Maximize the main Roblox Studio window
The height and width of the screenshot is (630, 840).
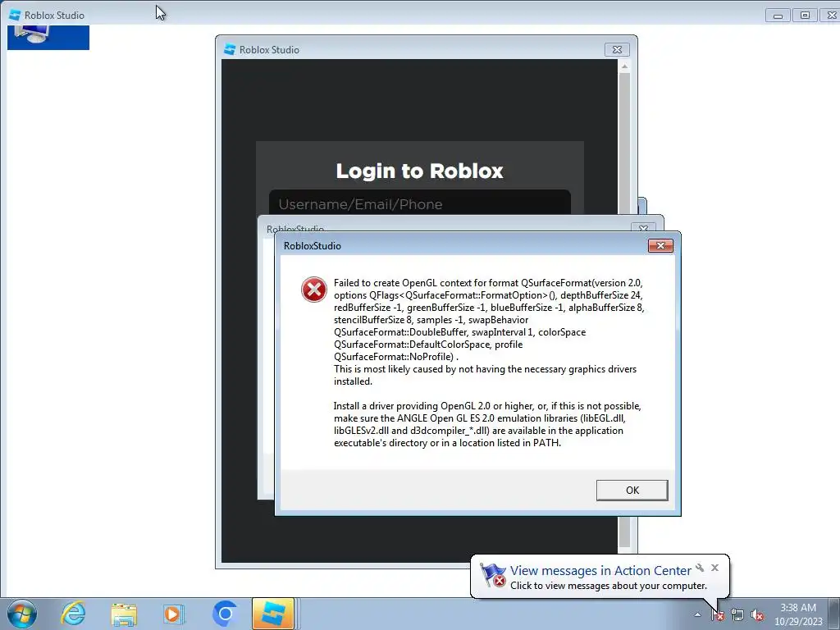(805, 16)
